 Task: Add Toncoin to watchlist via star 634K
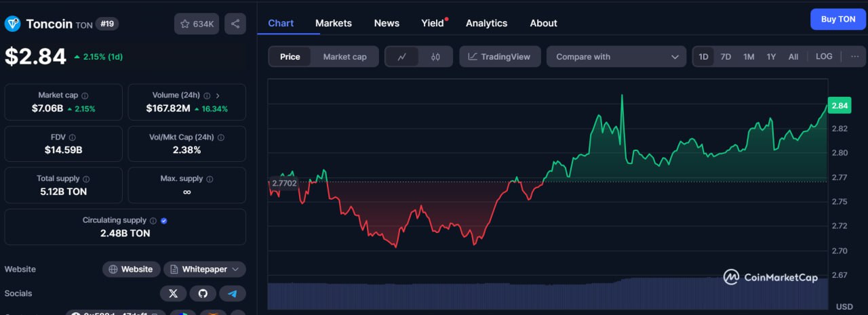(197, 24)
